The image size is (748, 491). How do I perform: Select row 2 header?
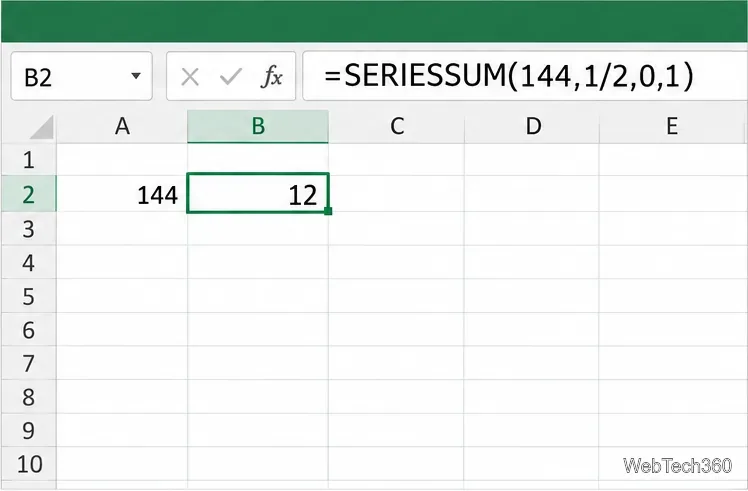[29, 194]
